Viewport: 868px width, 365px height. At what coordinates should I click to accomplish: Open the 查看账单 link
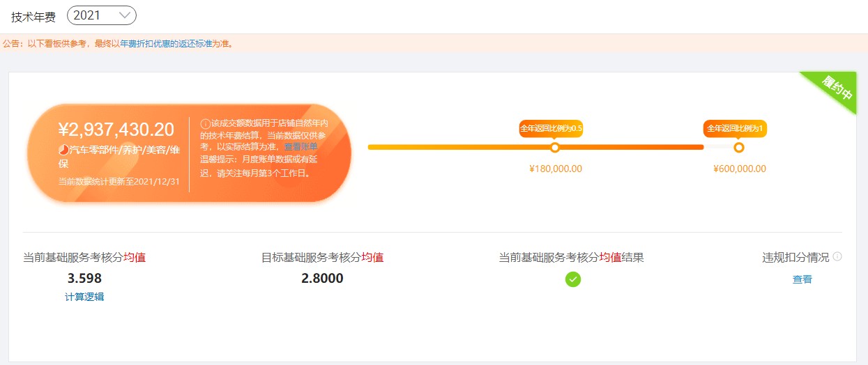click(x=300, y=148)
